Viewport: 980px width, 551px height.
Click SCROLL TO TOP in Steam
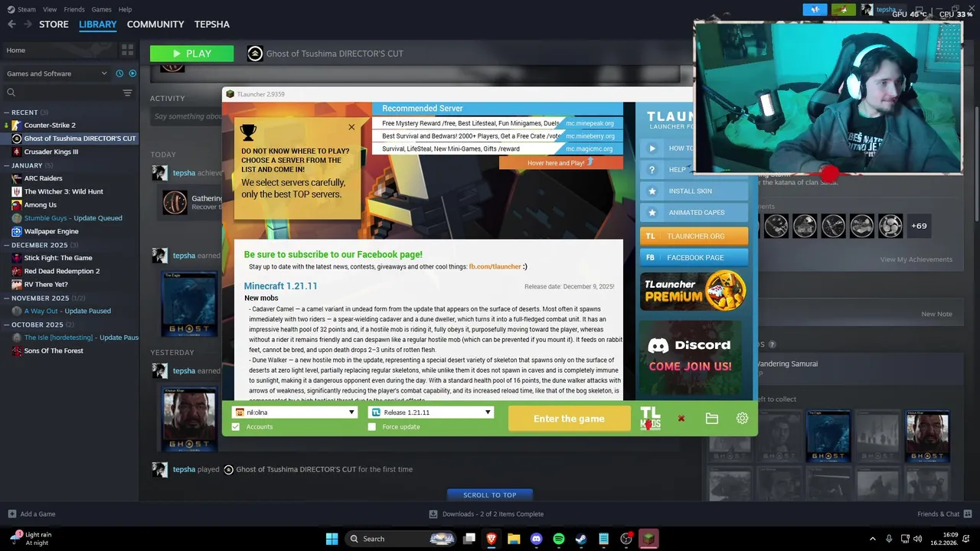coord(489,495)
